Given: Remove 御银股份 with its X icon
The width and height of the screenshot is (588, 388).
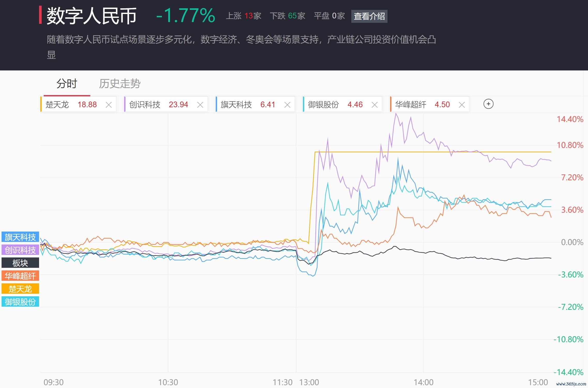Looking at the screenshot, I should tap(374, 105).
